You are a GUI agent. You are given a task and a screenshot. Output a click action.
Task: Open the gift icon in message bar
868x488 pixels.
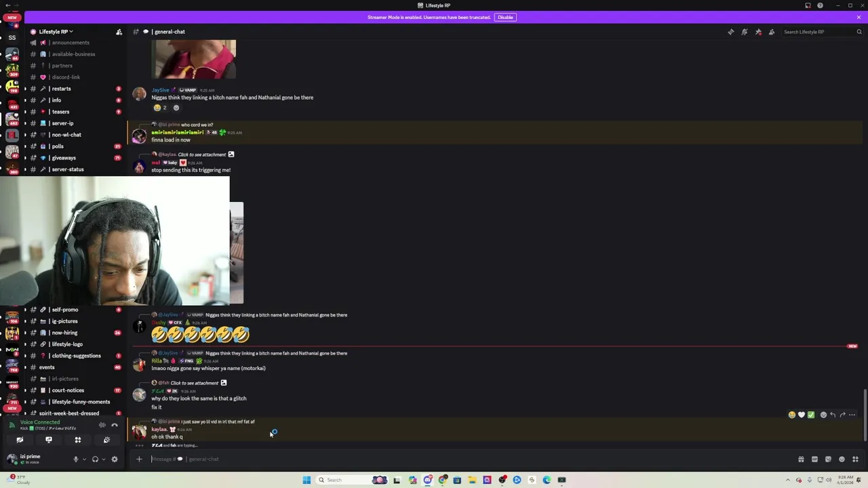(x=801, y=459)
